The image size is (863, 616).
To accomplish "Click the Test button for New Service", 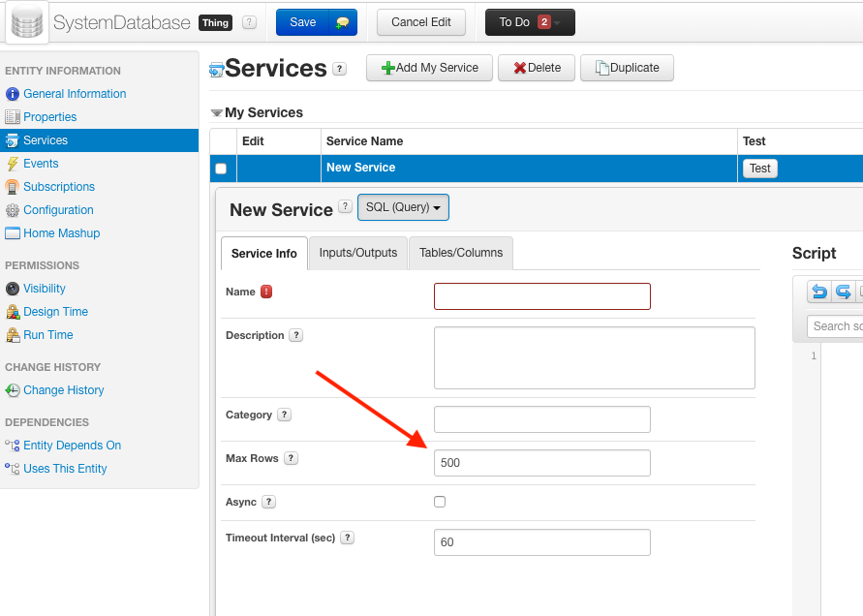I will click(760, 169).
